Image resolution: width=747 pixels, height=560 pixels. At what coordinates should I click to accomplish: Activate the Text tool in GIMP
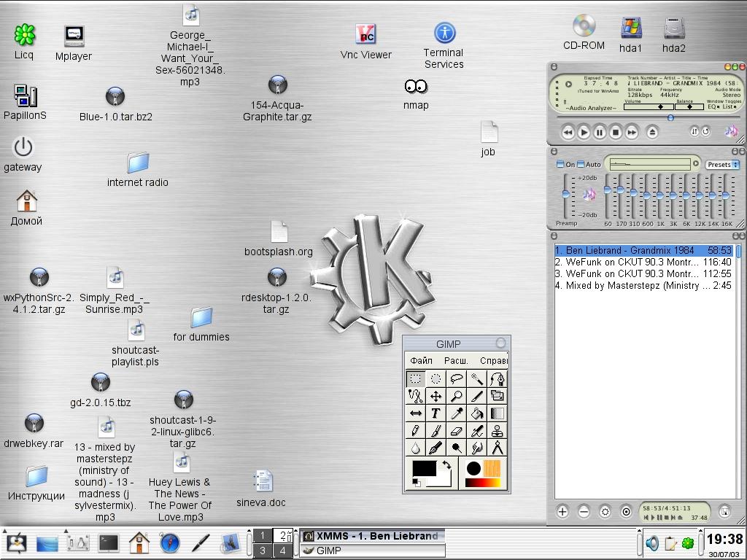(436, 413)
